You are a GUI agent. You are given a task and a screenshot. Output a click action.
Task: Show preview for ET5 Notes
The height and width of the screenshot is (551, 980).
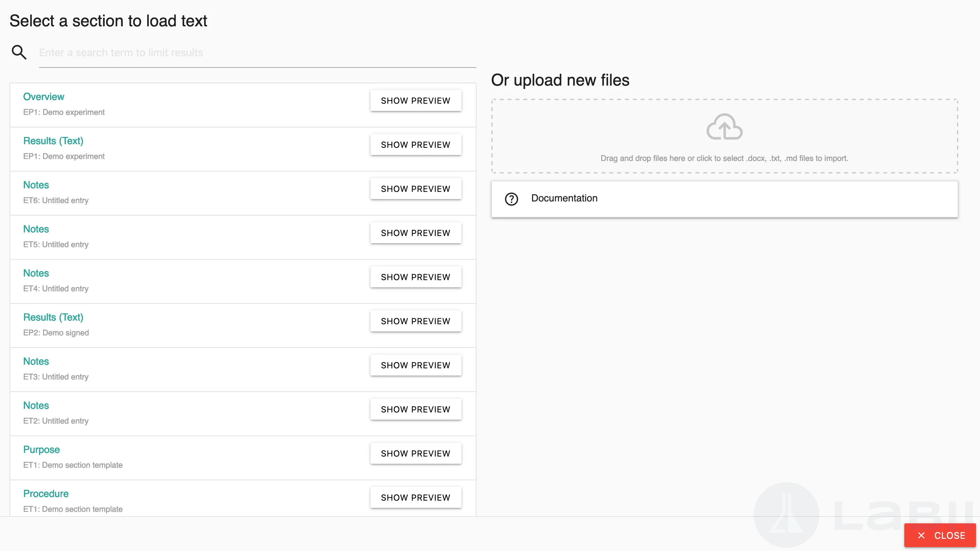(415, 233)
